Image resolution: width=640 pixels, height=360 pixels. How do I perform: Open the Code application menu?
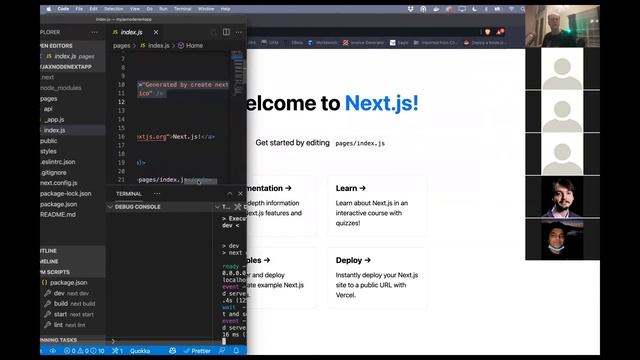[63, 9]
